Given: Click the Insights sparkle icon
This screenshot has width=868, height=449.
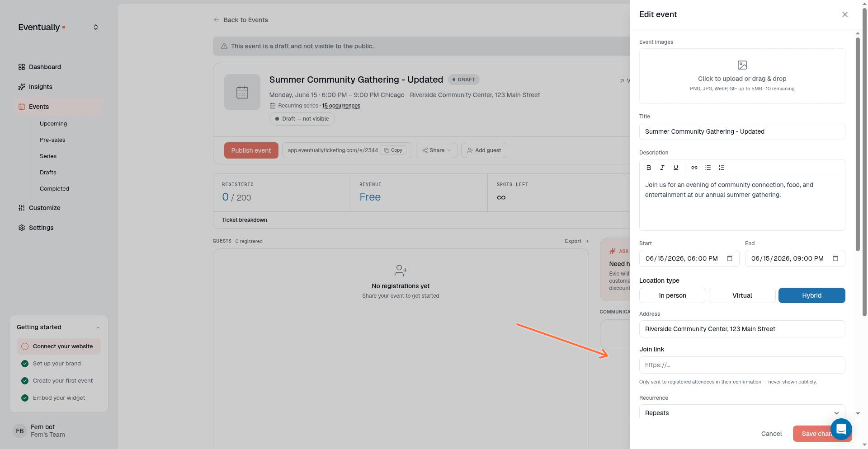Looking at the screenshot, I should 22,87.
